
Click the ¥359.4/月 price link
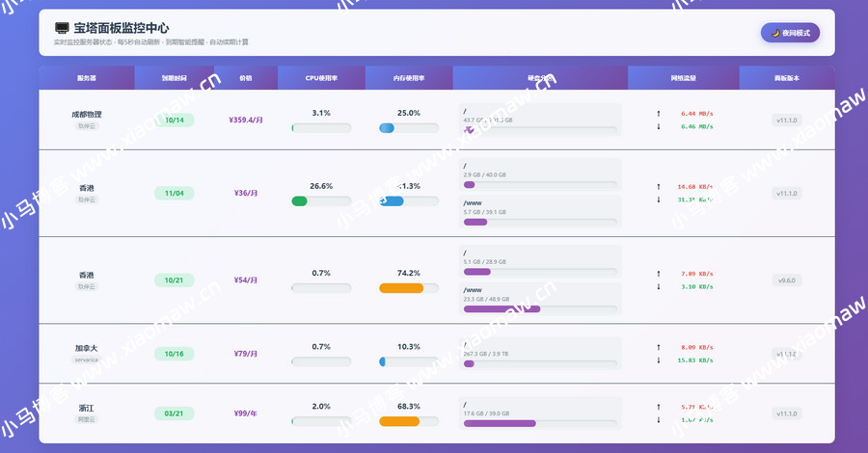(245, 120)
